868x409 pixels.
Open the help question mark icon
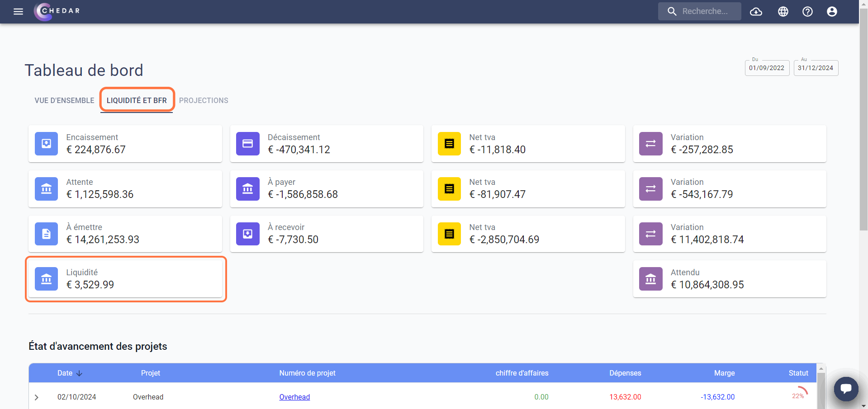(x=807, y=11)
